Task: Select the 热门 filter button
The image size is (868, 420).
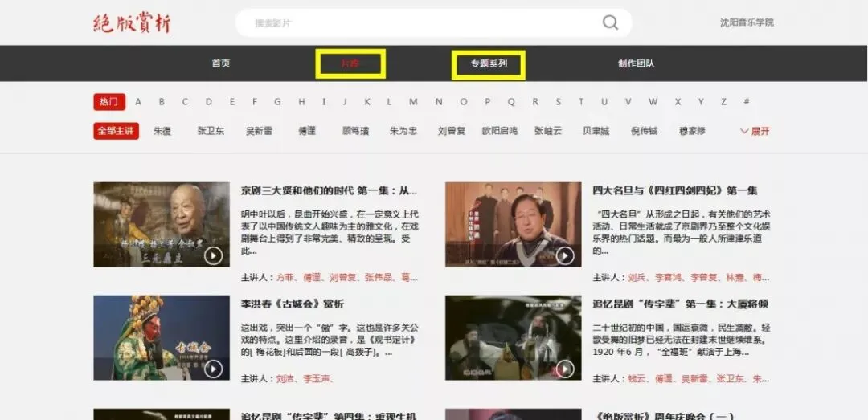Action: [x=109, y=102]
